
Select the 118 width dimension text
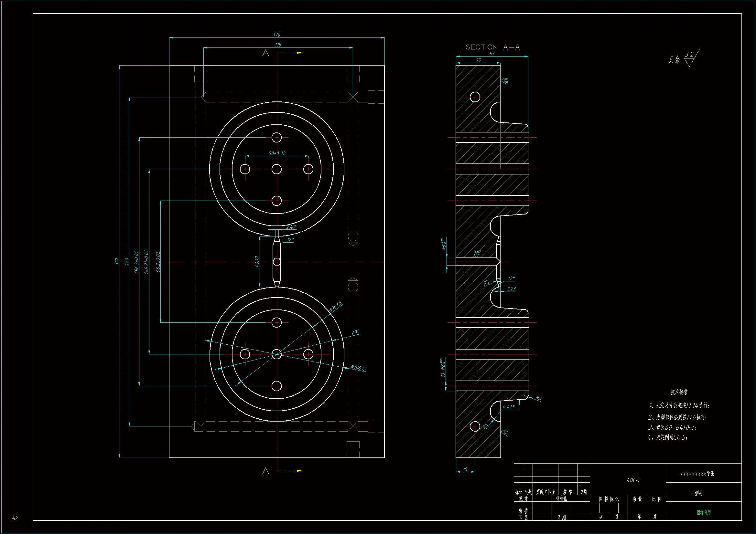(x=277, y=45)
